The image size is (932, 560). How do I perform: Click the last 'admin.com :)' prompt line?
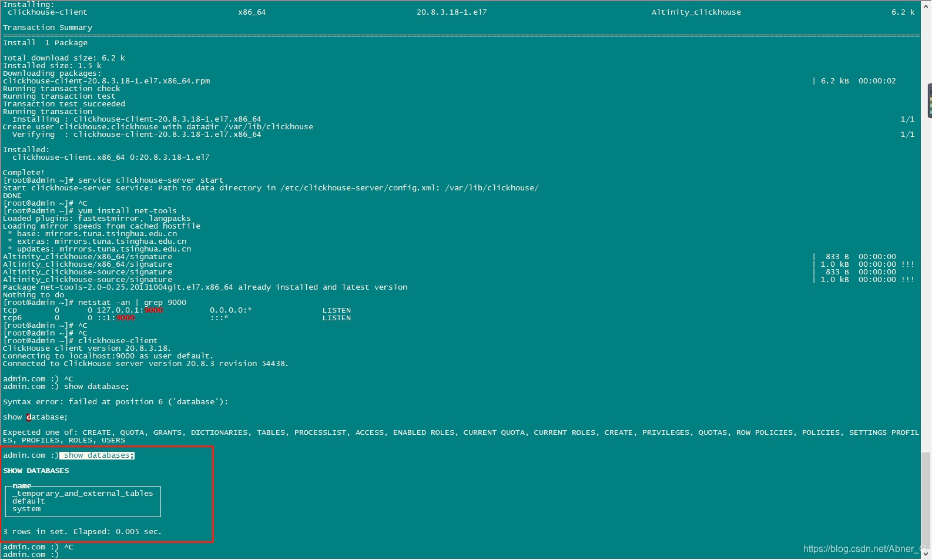click(x=31, y=555)
